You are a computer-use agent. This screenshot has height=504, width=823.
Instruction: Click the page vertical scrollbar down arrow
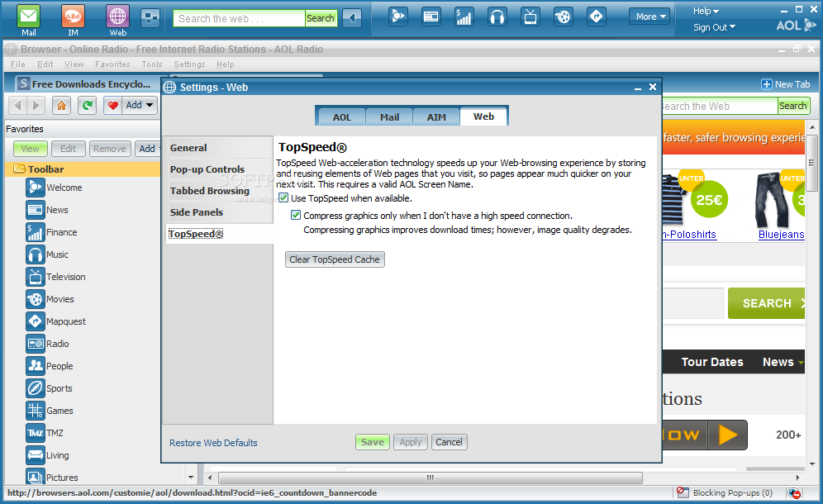(x=812, y=464)
